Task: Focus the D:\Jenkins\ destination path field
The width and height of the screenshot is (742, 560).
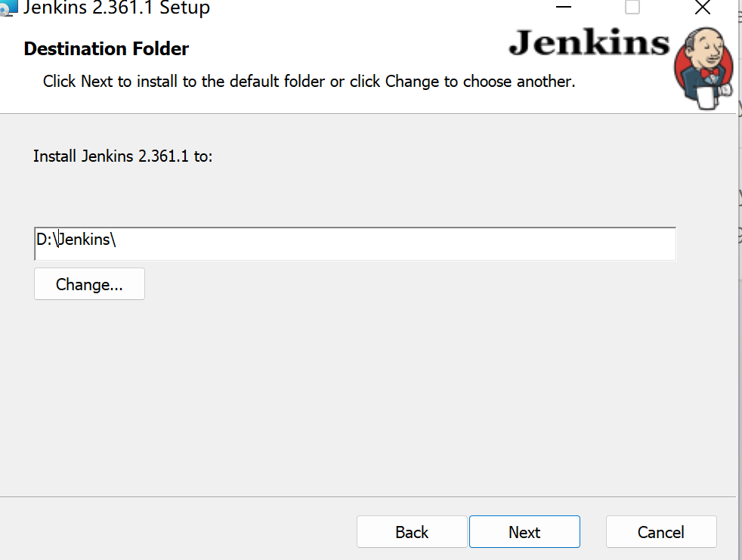Action: [x=355, y=244]
